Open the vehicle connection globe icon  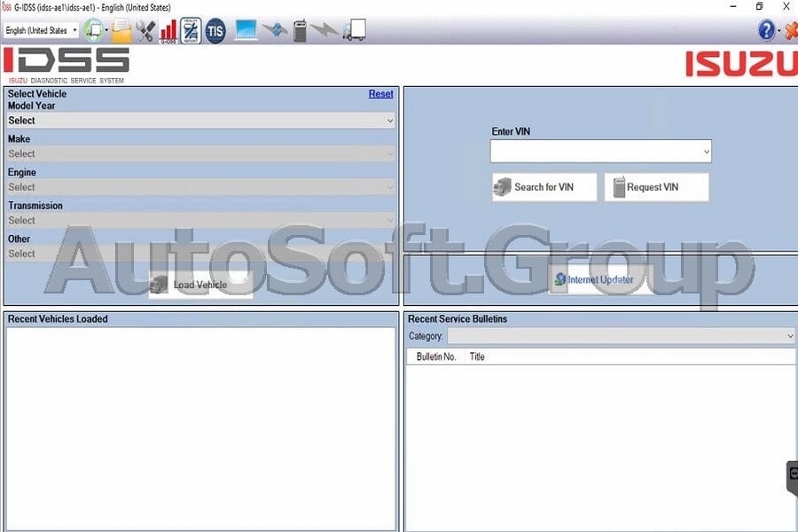tap(95, 29)
